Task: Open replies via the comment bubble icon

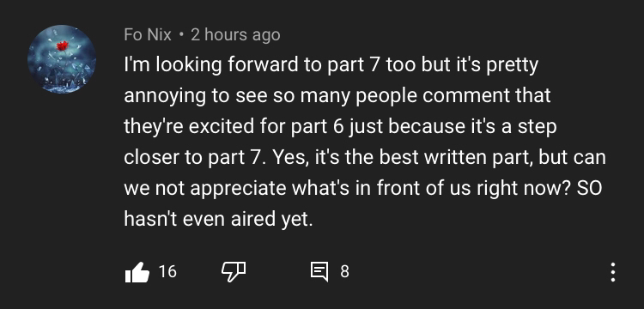Action: (319, 272)
